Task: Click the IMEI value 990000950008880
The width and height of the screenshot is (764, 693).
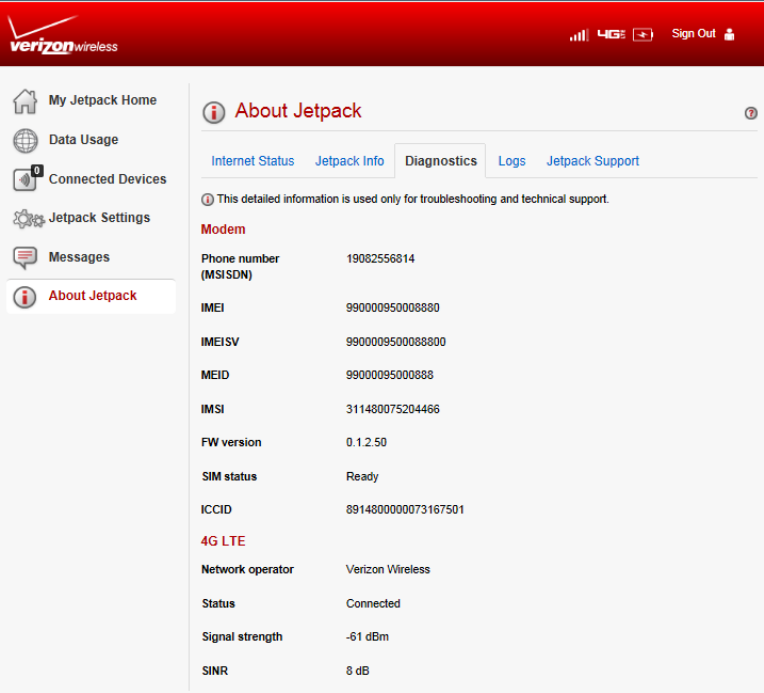Action: coord(393,308)
